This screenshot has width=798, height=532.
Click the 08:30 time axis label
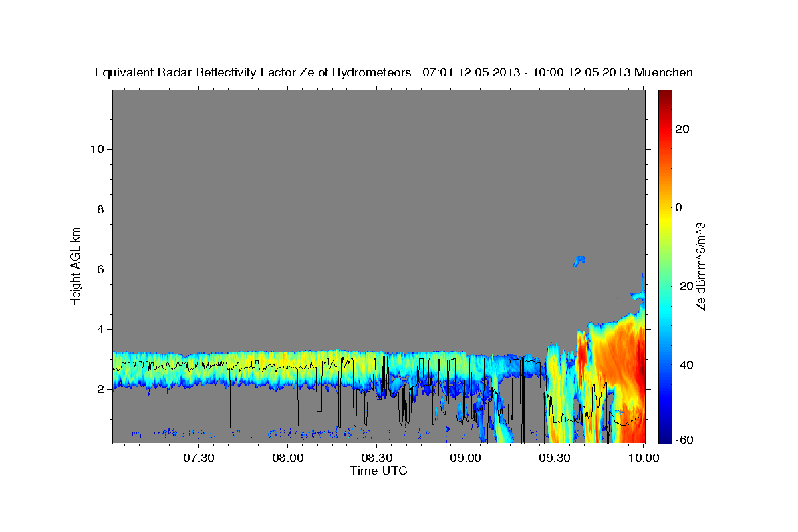click(377, 458)
